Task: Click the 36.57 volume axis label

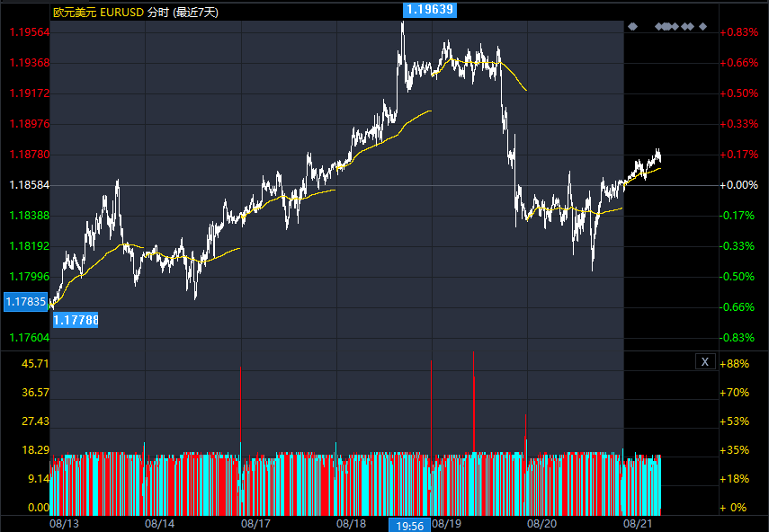Action: (36, 393)
